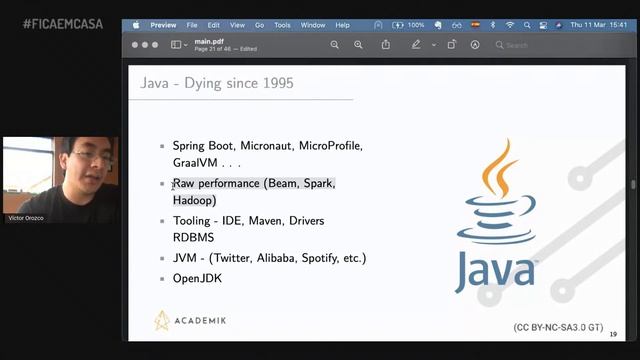This screenshot has height=360, width=640.
Task: Expand the highlight color dropdown arrow
Action: pyautogui.click(x=434, y=45)
